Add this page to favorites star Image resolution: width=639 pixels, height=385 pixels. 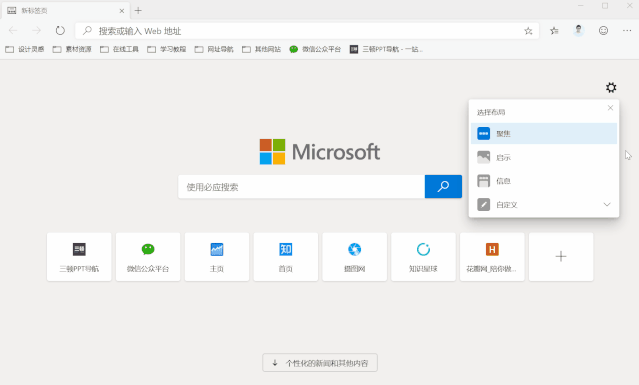[x=528, y=31]
